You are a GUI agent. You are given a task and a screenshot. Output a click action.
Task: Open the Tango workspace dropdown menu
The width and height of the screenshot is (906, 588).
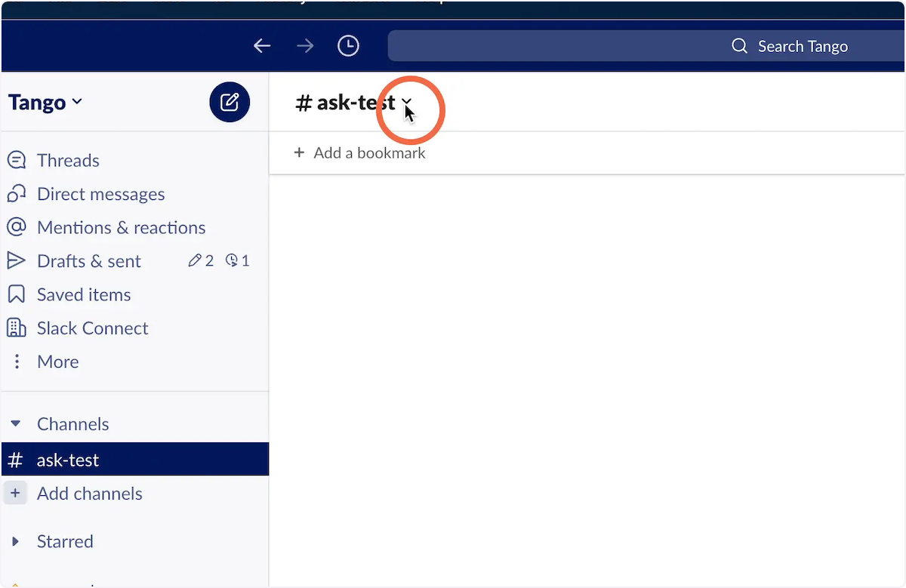[x=45, y=102]
